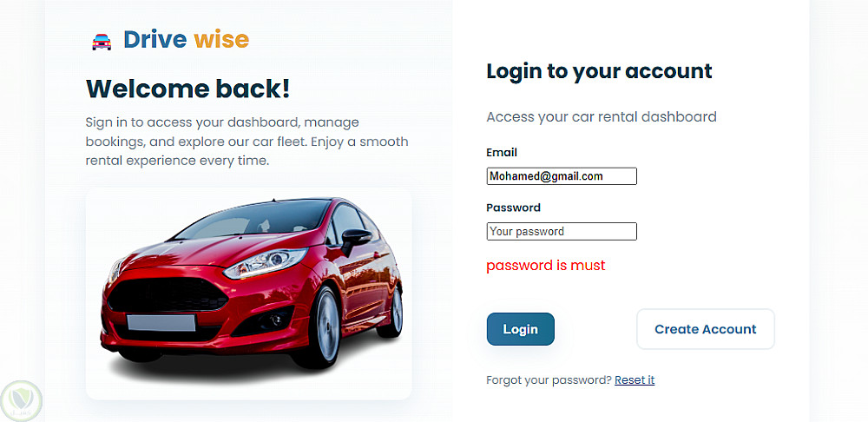Click the red "password is must" error
This screenshot has width=868, height=422.
[546, 266]
